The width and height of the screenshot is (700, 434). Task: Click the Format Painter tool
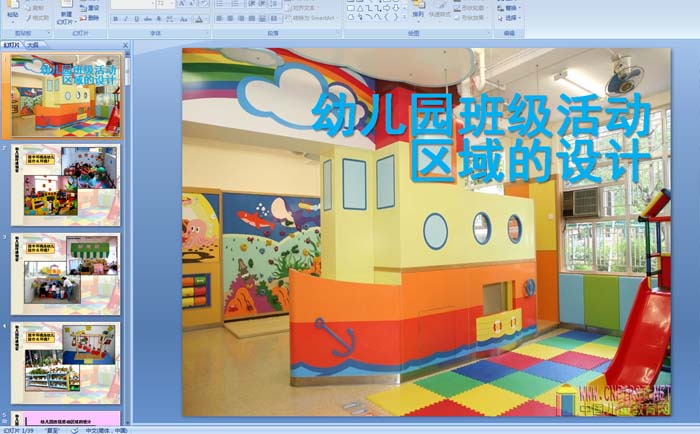click(38, 18)
